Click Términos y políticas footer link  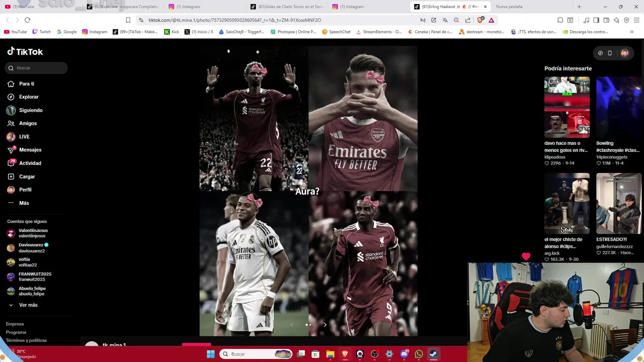pos(26,340)
